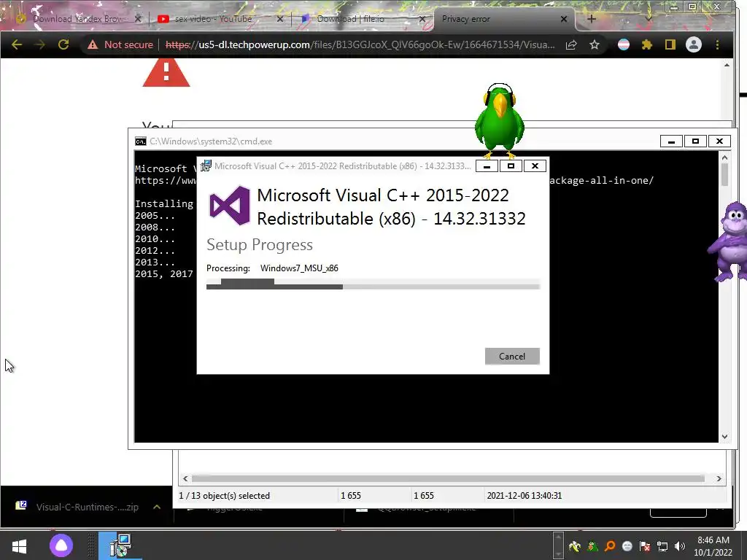The image size is (747, 560).
Task: Open the Action Center flag icon
Action: pyautogui.click(x=645, y=546)
